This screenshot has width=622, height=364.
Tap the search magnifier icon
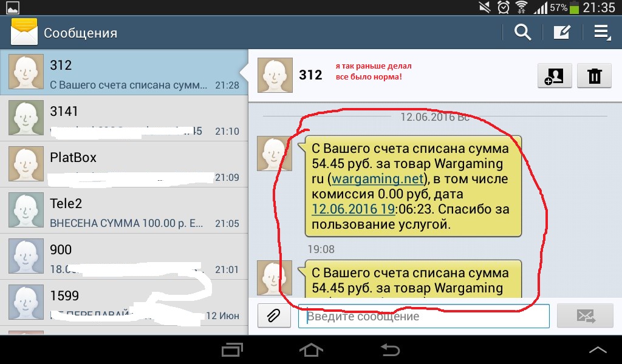coord(522,32)
